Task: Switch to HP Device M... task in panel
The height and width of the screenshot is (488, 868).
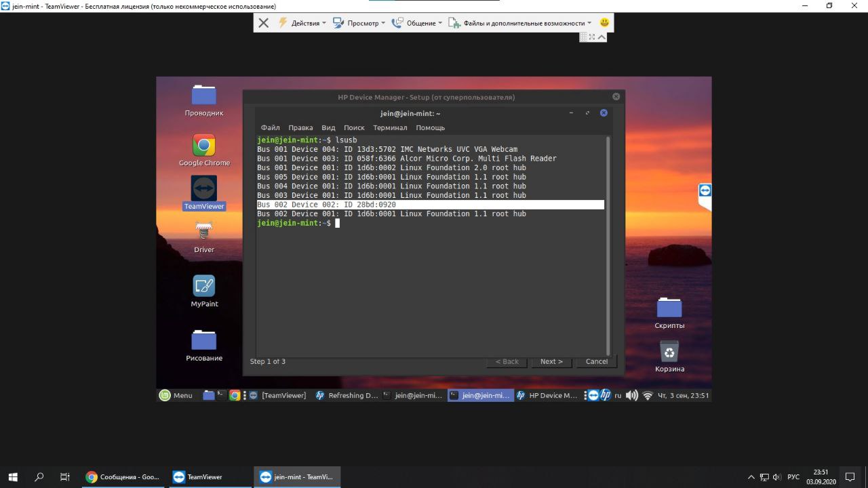Action: coord(548,395)
